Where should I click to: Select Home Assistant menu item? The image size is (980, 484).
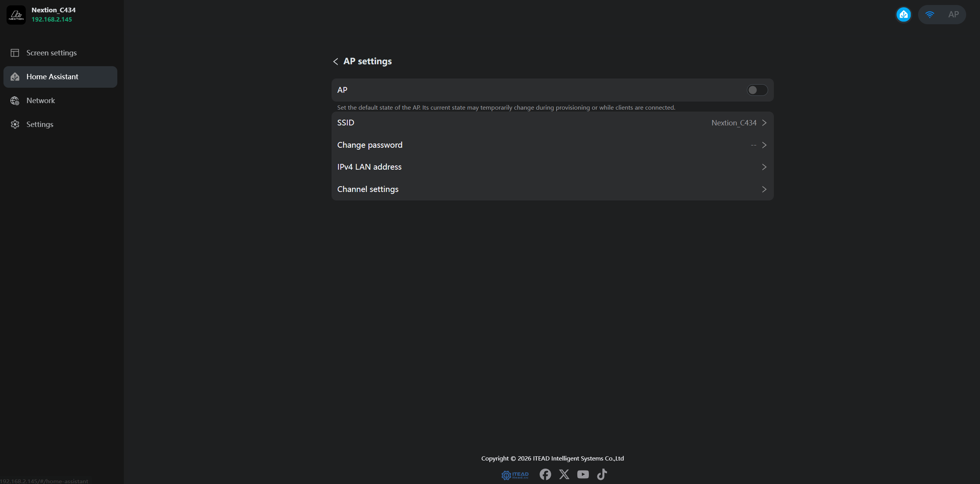click(60, 77)
